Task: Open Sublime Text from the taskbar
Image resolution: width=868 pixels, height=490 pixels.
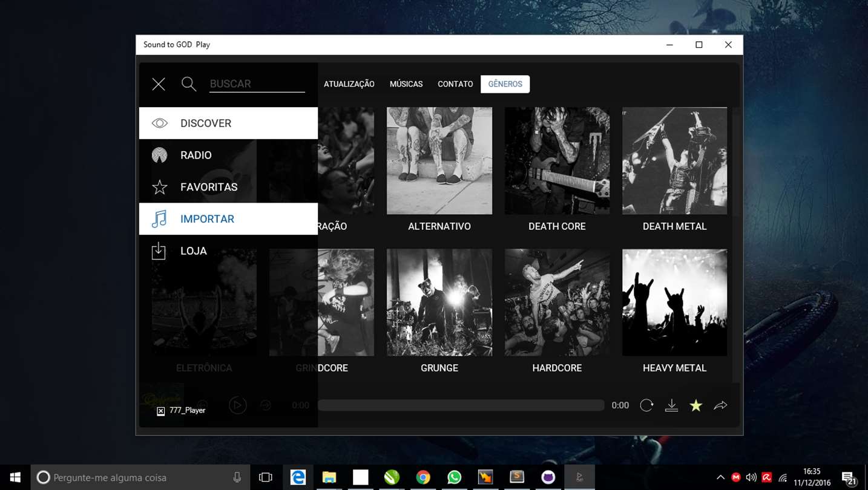Action: click(x=517, y=477)
